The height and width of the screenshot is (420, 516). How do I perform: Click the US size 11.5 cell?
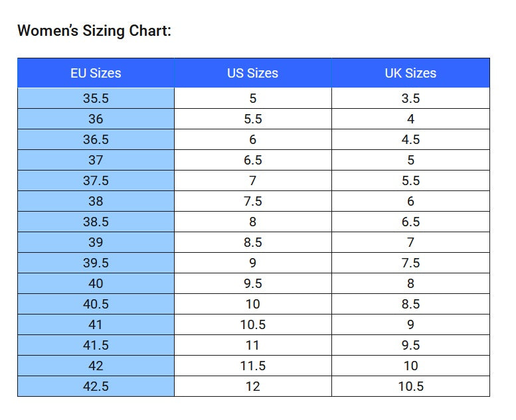click(252, 366)
